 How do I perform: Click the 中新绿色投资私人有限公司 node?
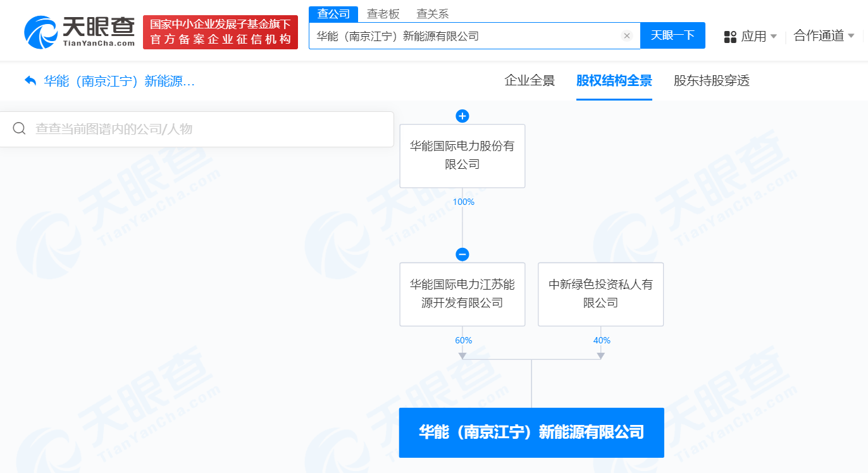(x=601, y=294)
